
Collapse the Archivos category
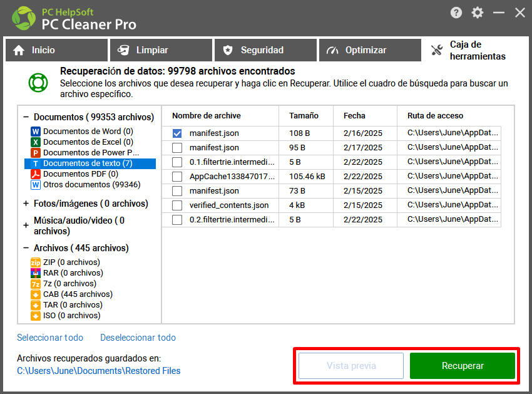tap(26, 248)
